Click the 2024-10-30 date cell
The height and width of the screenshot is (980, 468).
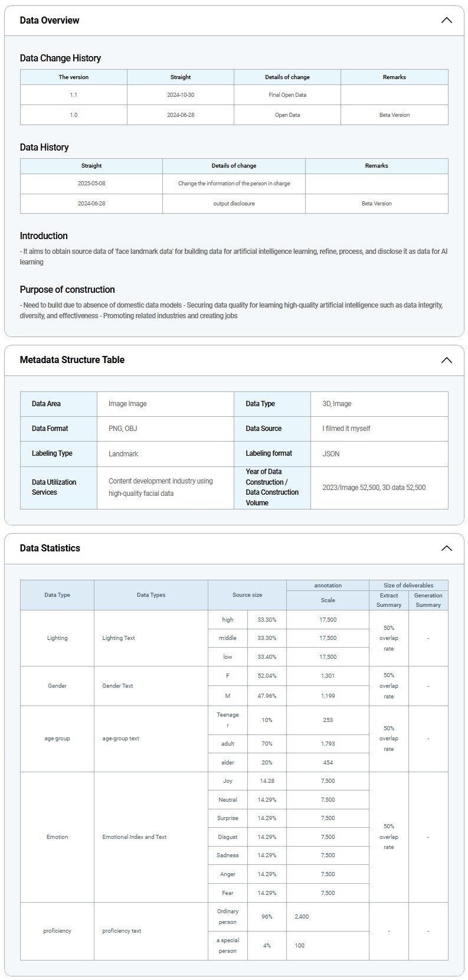point(181,95)
